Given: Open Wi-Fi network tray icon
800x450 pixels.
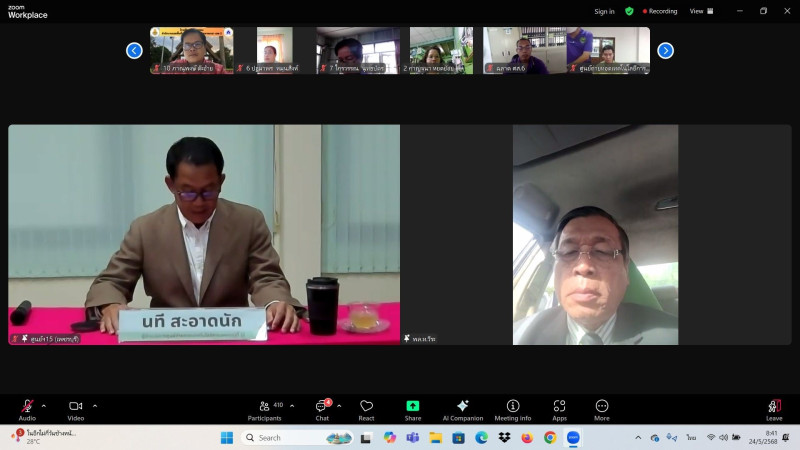Looking at the screenshot, I should [711, 437].
